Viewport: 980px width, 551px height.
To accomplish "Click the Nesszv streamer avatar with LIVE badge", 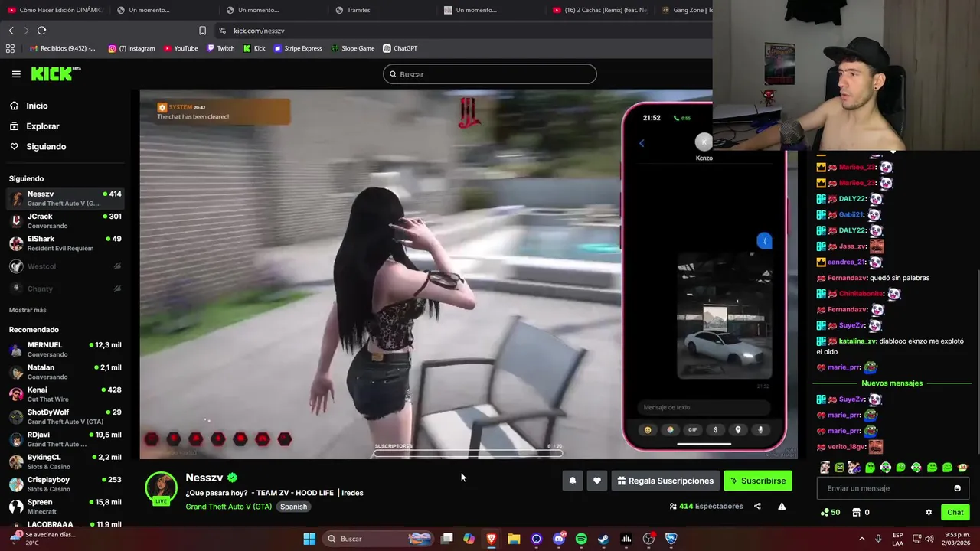I will pos(161,488).
